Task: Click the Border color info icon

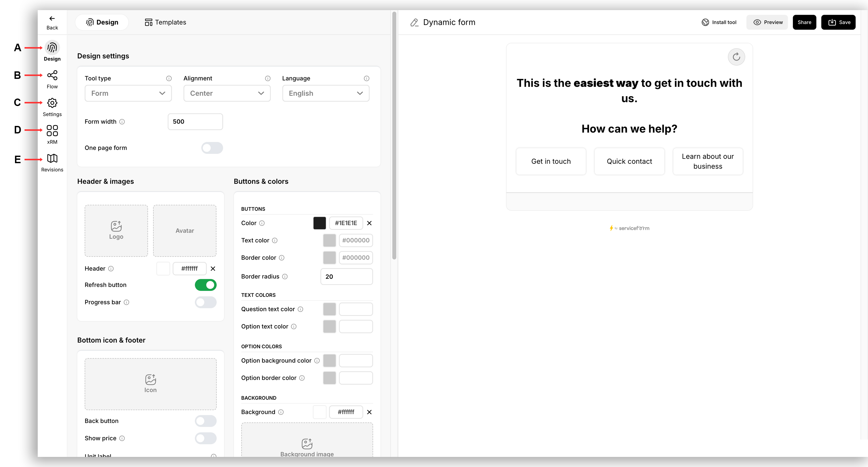Action: (281, 258)
